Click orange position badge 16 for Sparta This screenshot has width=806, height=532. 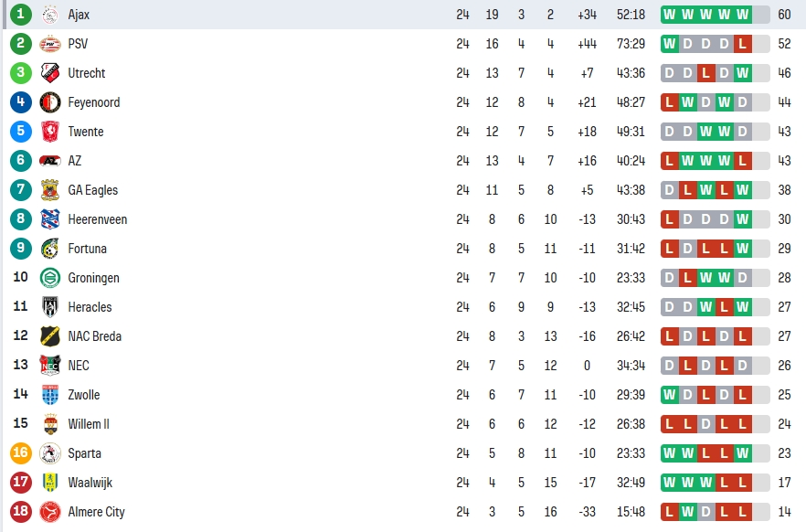[20, 452]
